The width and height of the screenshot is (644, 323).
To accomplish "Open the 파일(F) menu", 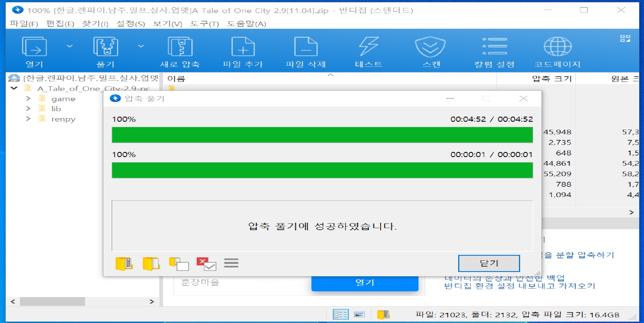I will point(24,24).
